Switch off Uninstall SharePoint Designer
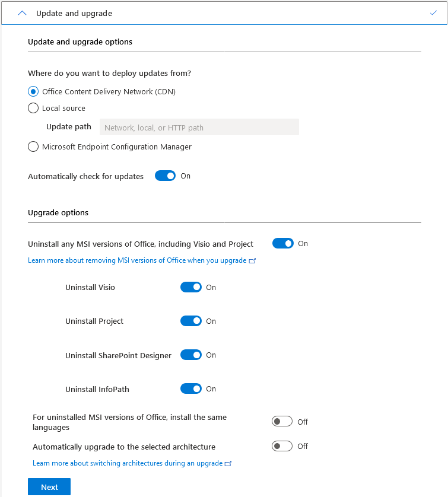The width and height of the screenshot is (448, 497). click(190, 355)
